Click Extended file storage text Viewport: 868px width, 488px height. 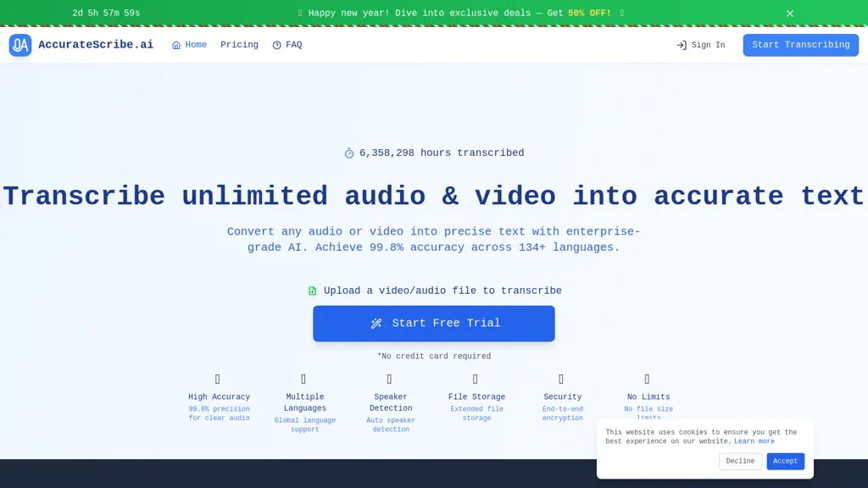click(476, 413)
